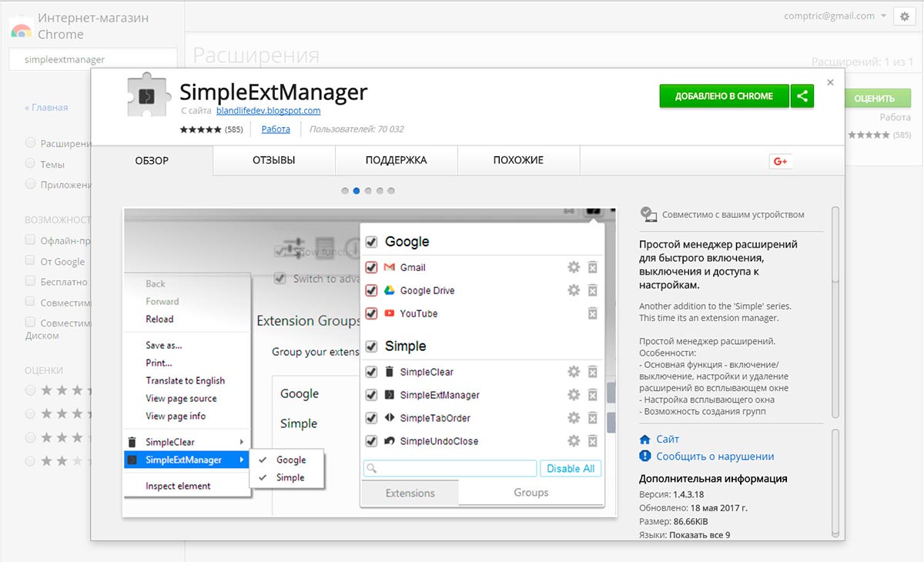This screenshot has width=924, height=562.
Task: Toggle the Simple group checkbox
Action: tap(371, 346)
